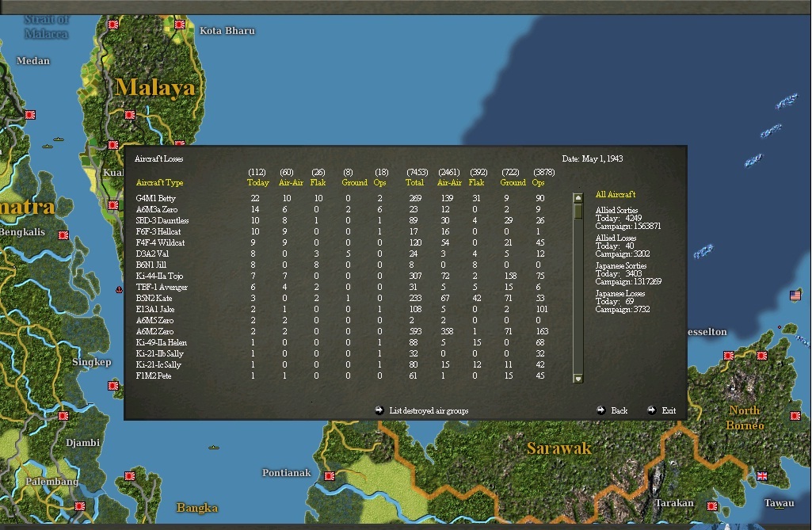The height and width of the screenshot is (530, 812).
Task: Click the scrollbar up arrow in the Aircraft Losses list
Action: pyautogui.click(x=578, y=197)
